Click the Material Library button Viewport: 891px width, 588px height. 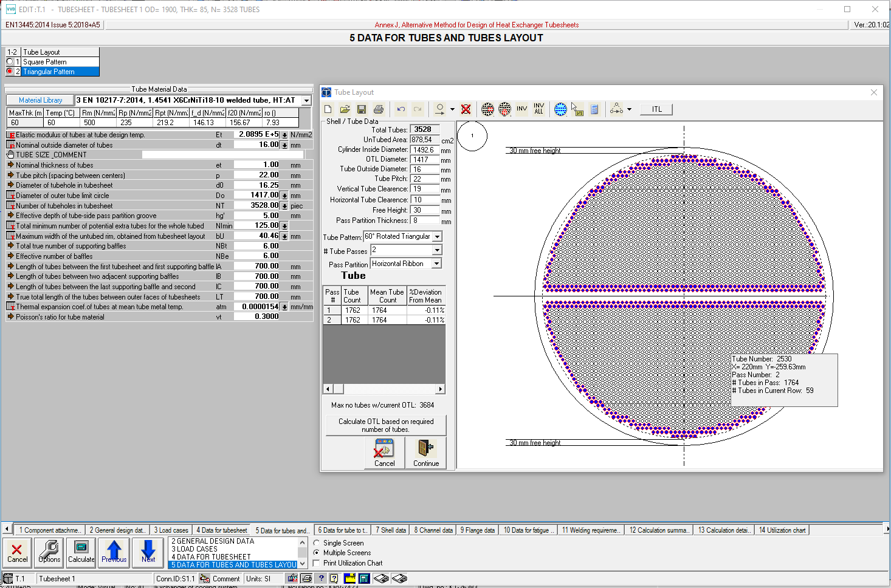point(40,100)
